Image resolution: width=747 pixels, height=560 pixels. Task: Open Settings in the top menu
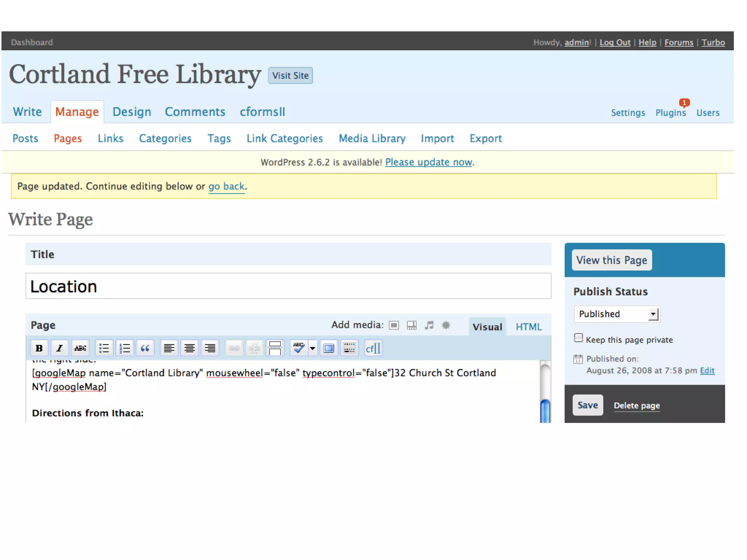[628, 113]
